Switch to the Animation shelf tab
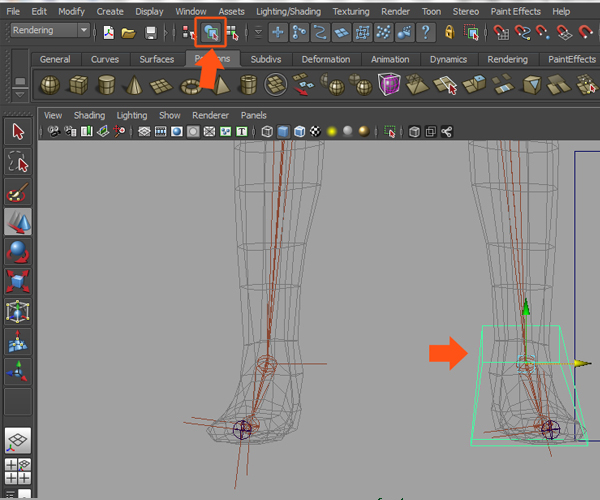 click(390, 59)
